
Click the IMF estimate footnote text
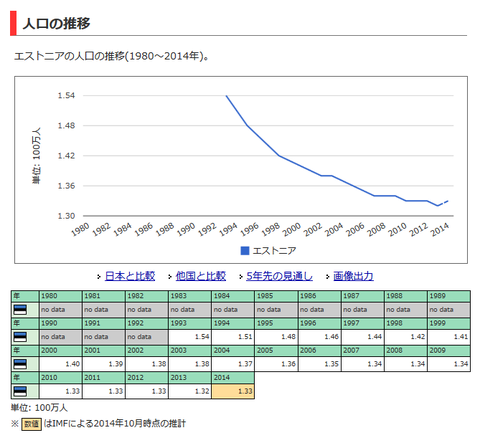pyautogui.click(x=115, y=424)
